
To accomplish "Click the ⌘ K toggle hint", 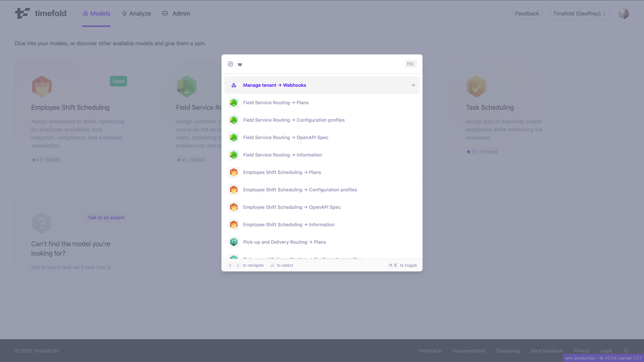I will point(393,265).
